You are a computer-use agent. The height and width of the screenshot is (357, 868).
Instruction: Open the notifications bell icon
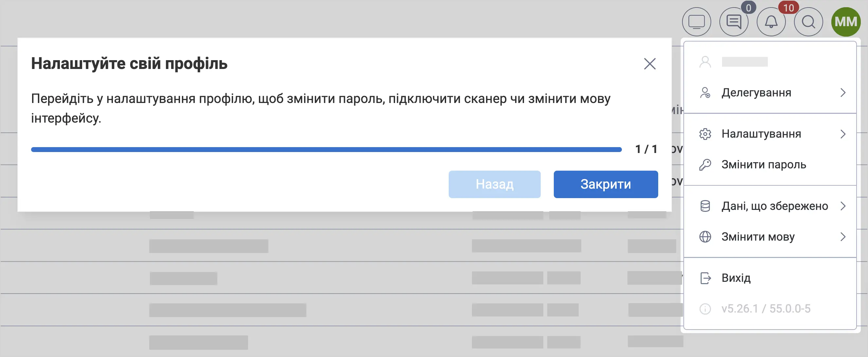771,22
